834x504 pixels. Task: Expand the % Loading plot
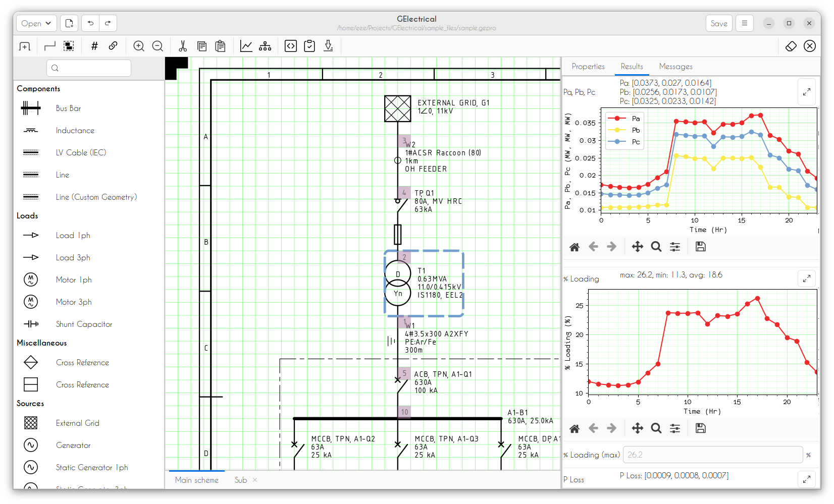click(x=807, y=278)
